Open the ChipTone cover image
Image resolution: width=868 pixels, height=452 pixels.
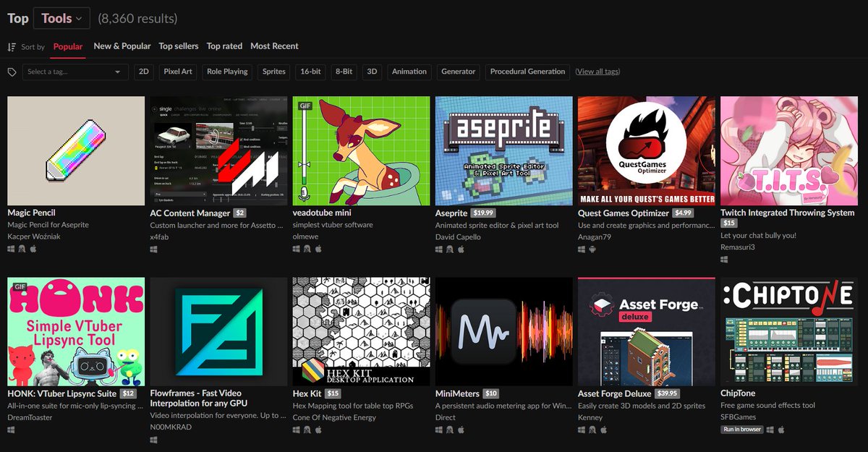(x=789, y=331)
